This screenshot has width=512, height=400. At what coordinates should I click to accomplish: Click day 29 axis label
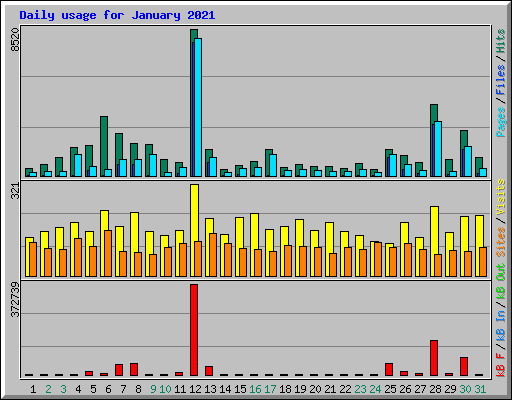point(450,389)
